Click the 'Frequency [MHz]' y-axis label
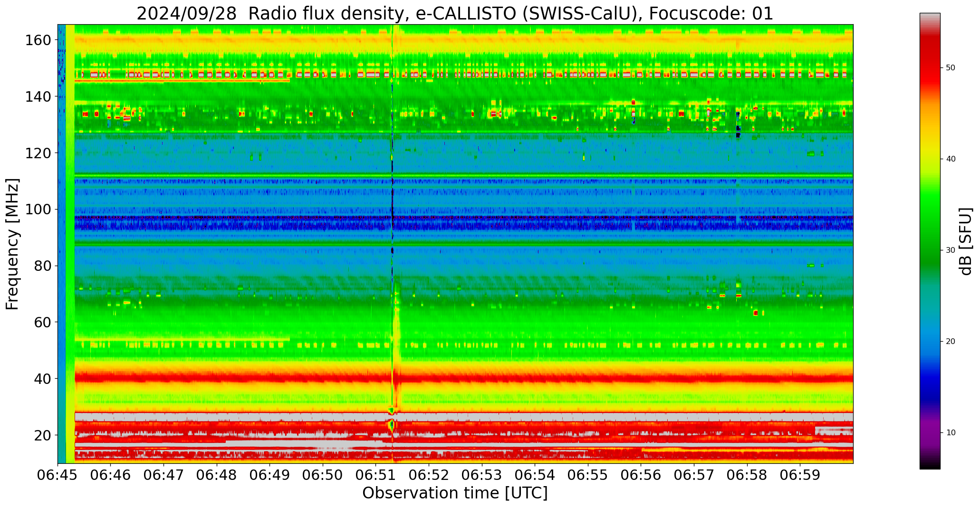This screenshot has width=980, height=507. (13, 244)
